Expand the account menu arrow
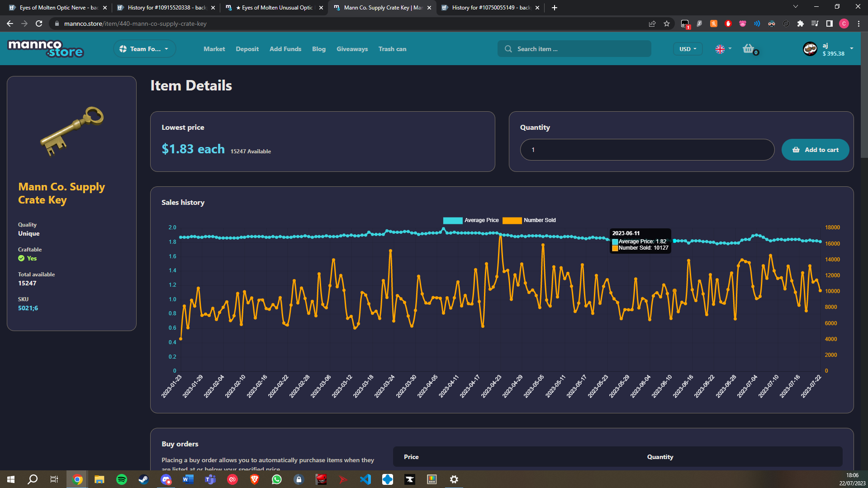868x488 pixels. point(852,48)
